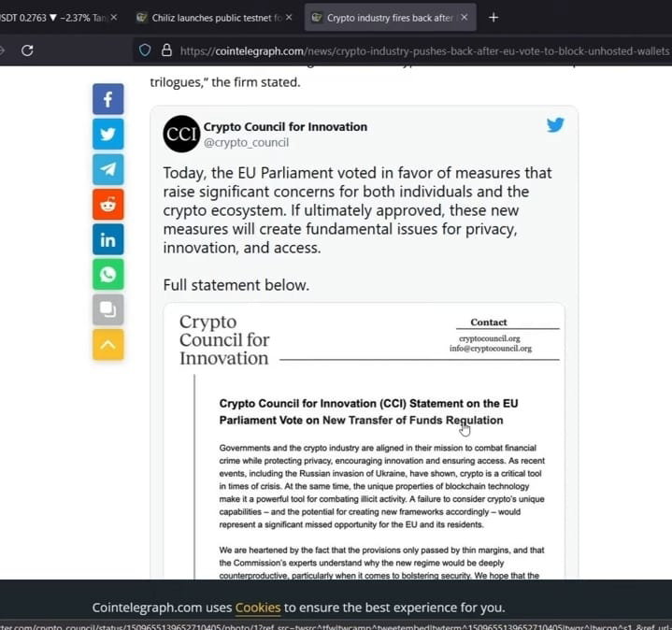The width and height of the screenshot is (672, 630).
Task: Click 'cryptocouncil.org' in statement image
Action: [490, 338]
